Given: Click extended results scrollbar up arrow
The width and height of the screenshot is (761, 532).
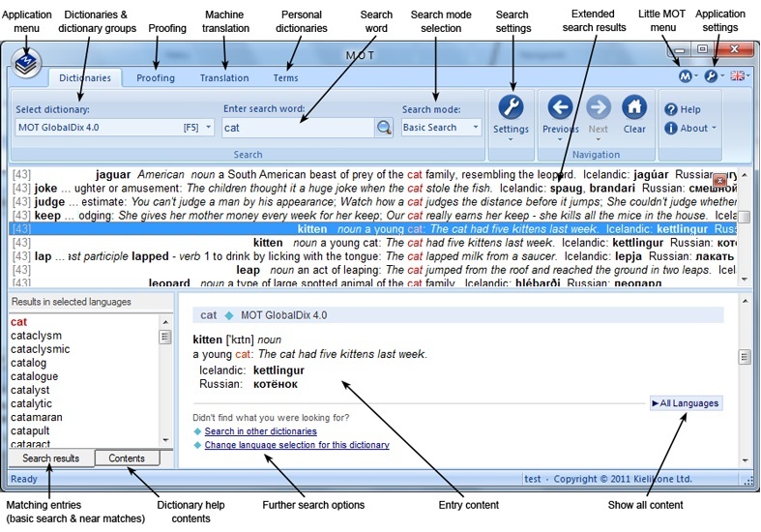Looking at the screenshot, I should tap(745, 174).
